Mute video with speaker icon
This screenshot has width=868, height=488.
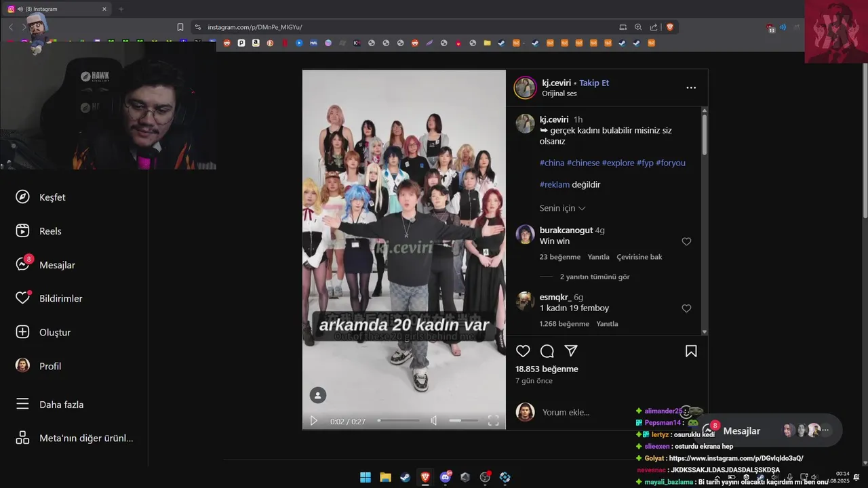[x=434, y=421]
